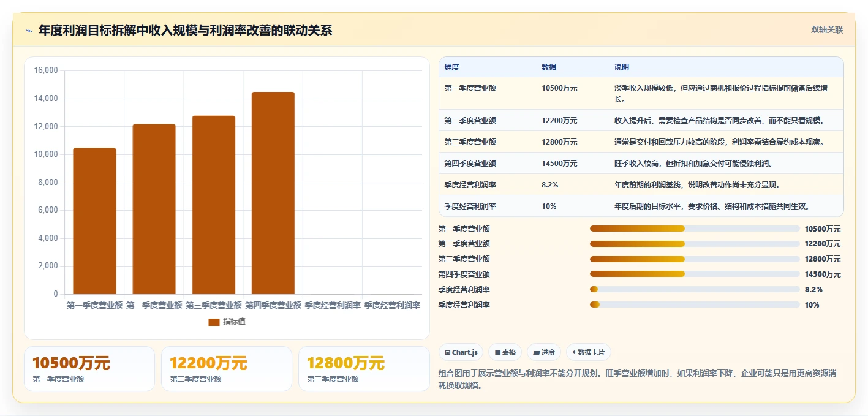Click the 8,000 y-axis label
The image size is (868, 416).
(48, 183)
